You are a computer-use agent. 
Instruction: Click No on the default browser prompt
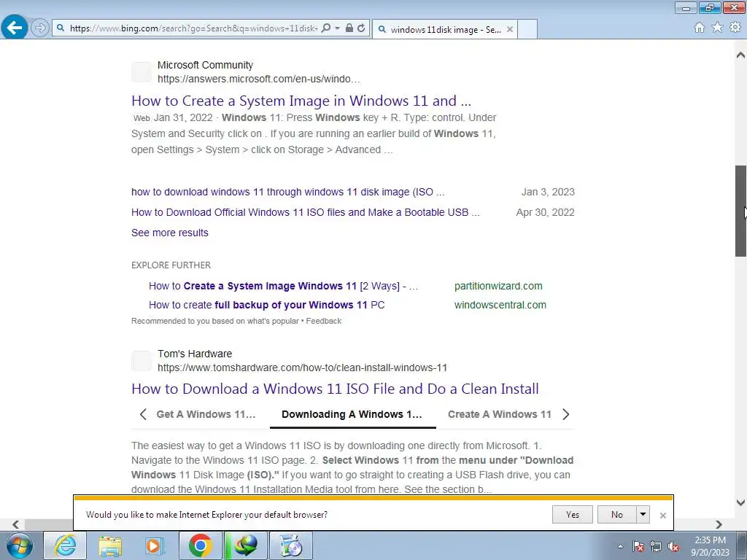(617, 515)
